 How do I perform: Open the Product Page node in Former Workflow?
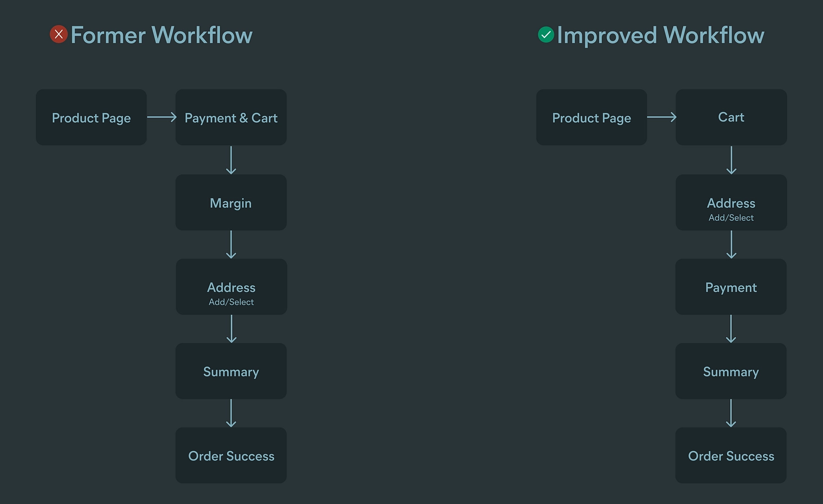(x=91, y=117)
